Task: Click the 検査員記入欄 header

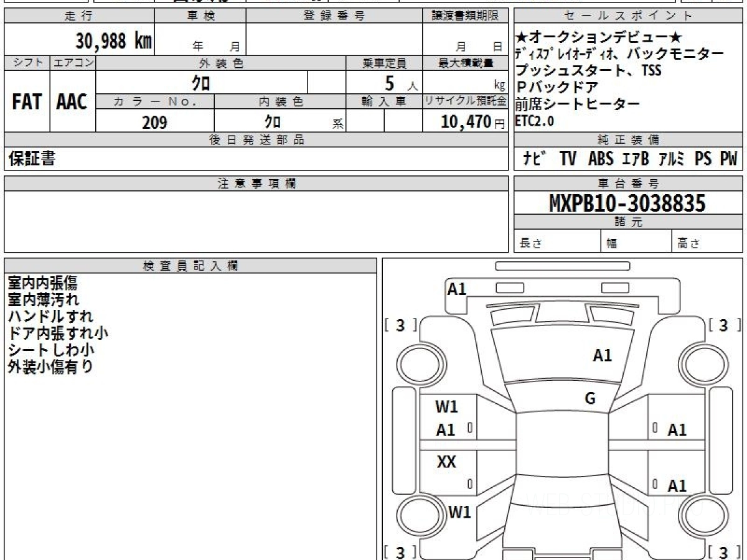Action: coord(190,266)
